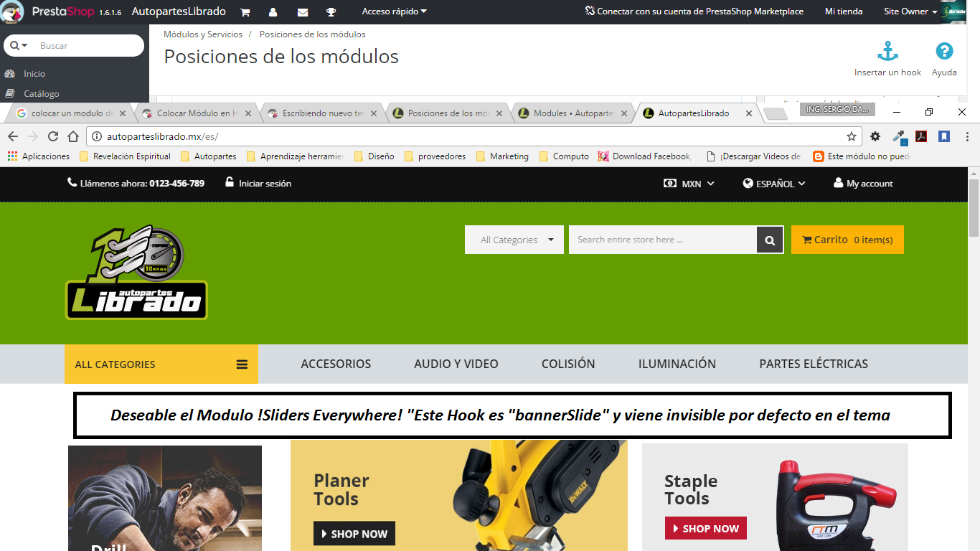Viewport: 980px width, 551px height.
Task: Click the browser home icon
Action: click(72, 136)
